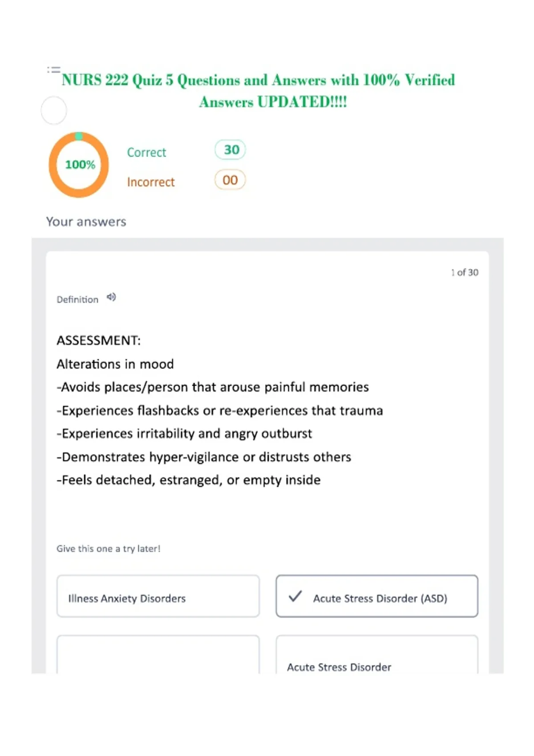Image resolution: width=534 pixels, height=756 pixels.
Task: Click the Definition label
Action: point(77,300)
